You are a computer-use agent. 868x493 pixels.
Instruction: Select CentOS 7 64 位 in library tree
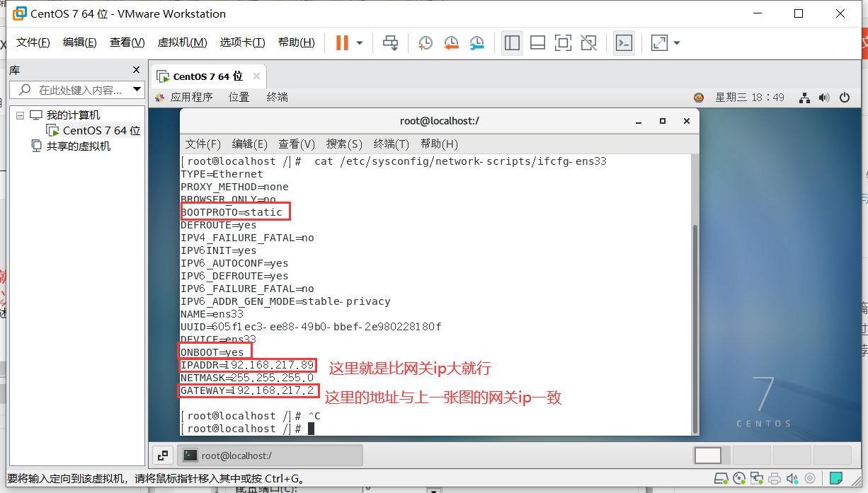pos(101,131)
